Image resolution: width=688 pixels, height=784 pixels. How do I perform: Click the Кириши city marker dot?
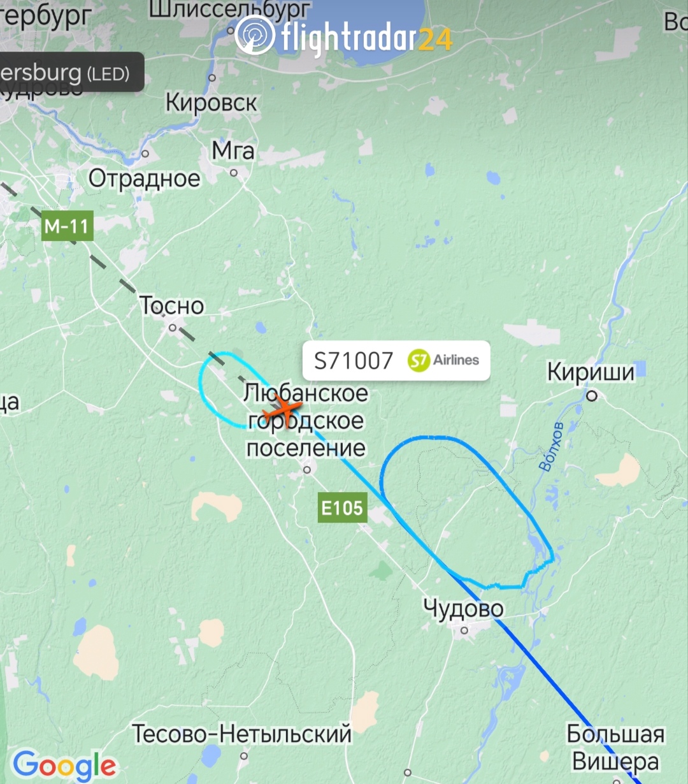592,396
